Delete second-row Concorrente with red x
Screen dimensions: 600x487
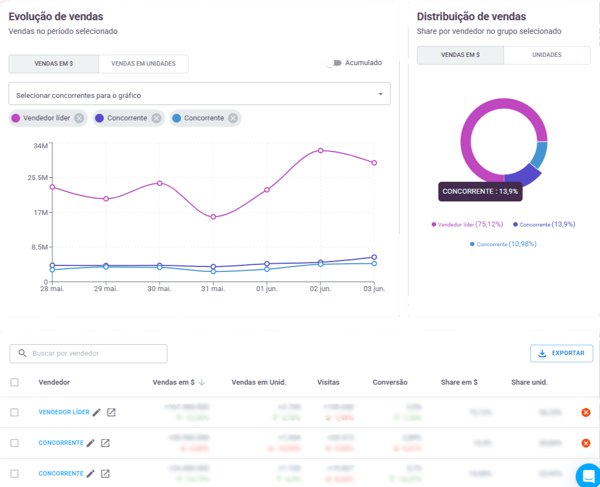[x=585, y=443]
